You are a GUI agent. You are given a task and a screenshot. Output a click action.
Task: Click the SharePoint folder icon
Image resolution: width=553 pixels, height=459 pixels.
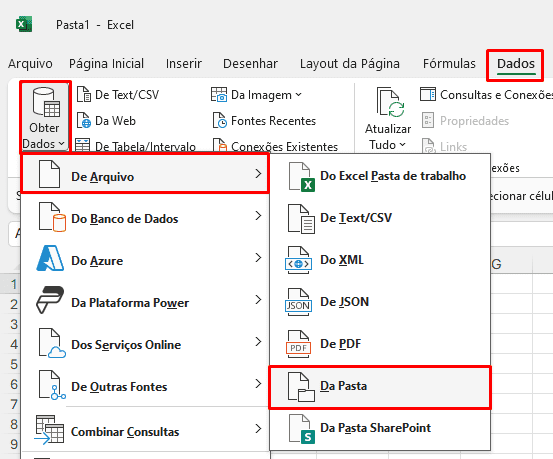(302, 429)
